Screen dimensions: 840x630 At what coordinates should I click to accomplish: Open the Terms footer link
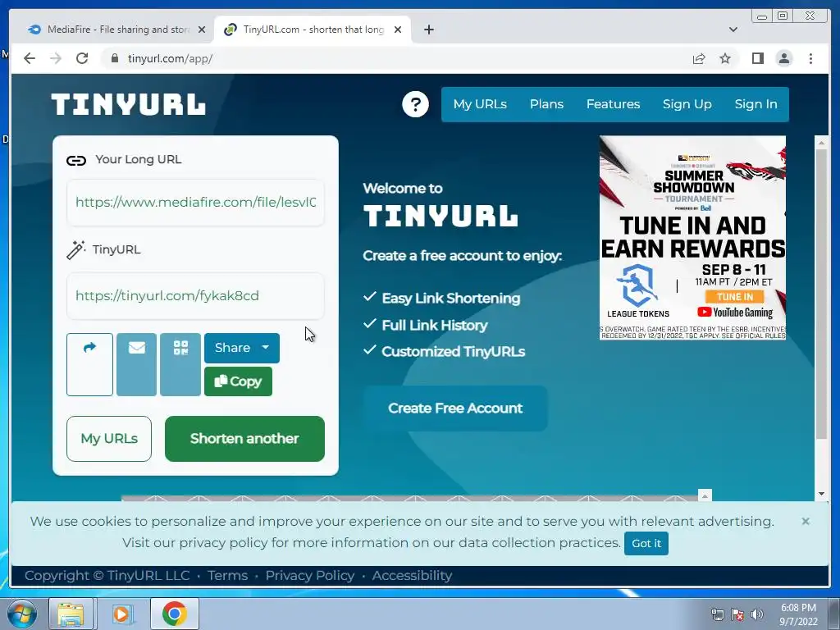pos(227,575)
